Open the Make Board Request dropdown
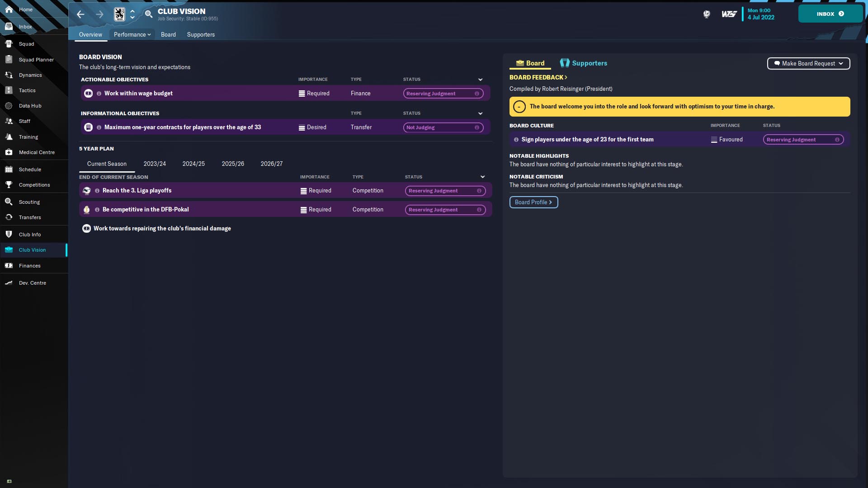Screen dimensions: 868x488 (x=808, y=63)
